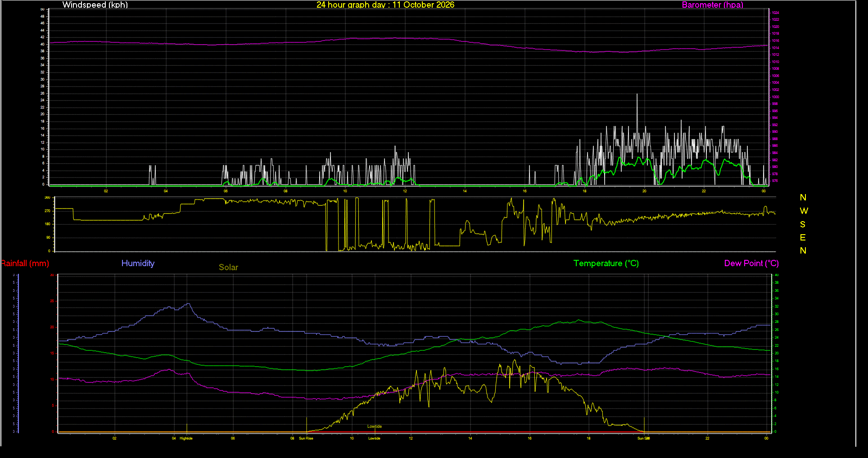
Task: Click the magenta "Dew Point (°C)" label
Action: point(751,263)
